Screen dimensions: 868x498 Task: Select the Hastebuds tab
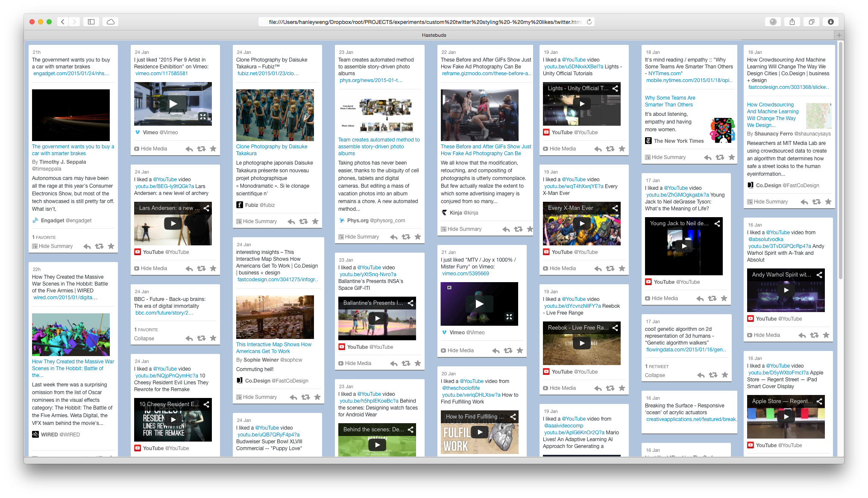tap(434, 35)
